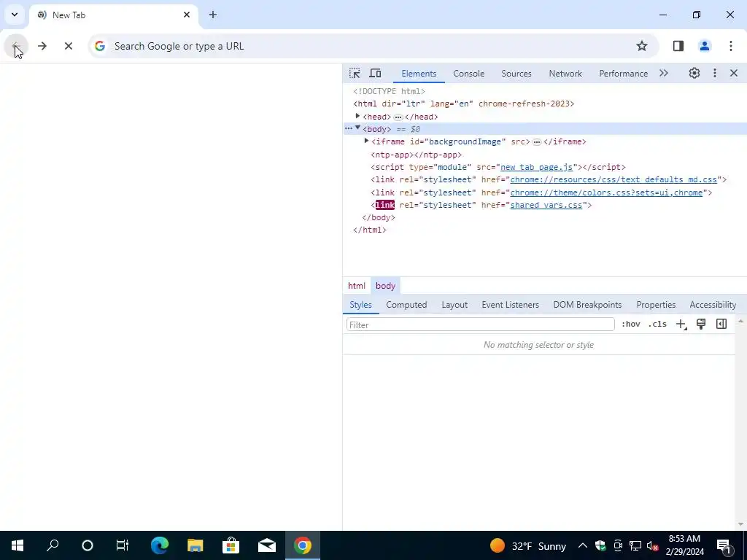
Task: Open tab search dropdown arrow
Action: tap(15, 15)
